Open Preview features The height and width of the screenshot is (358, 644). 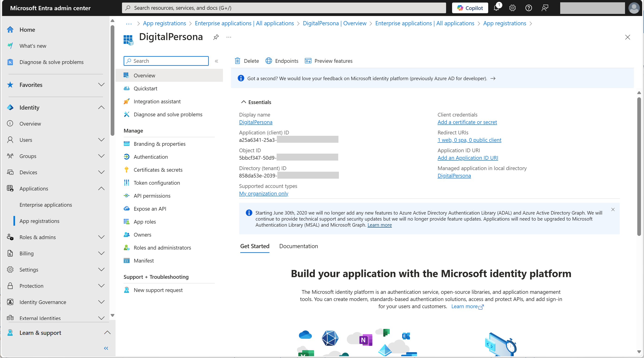328,61
